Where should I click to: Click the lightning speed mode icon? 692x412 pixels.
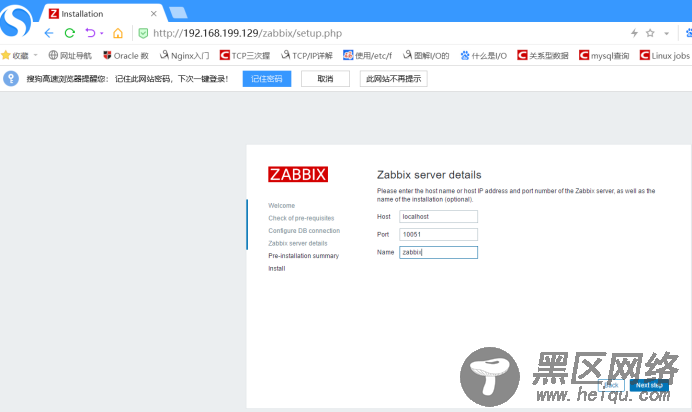[634, 33]
